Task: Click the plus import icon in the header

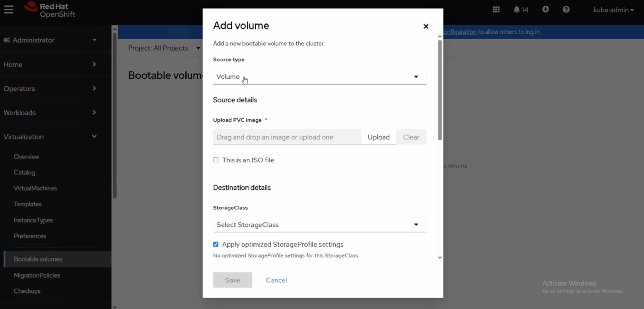Action: coord(545,10)
